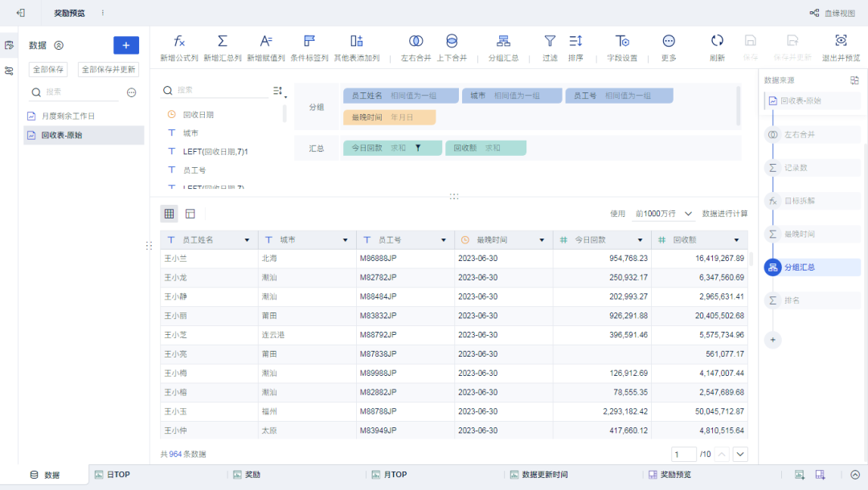Click the filter funnel on 今日回款 pill

(418, 149)
